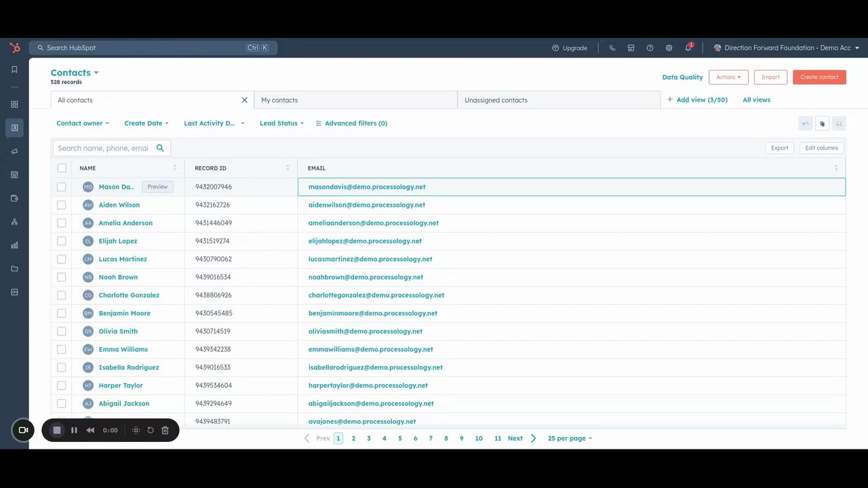Click the magnifier in contacts search box
The width and height of the screenshot is (868, 488).
point(160,148)
